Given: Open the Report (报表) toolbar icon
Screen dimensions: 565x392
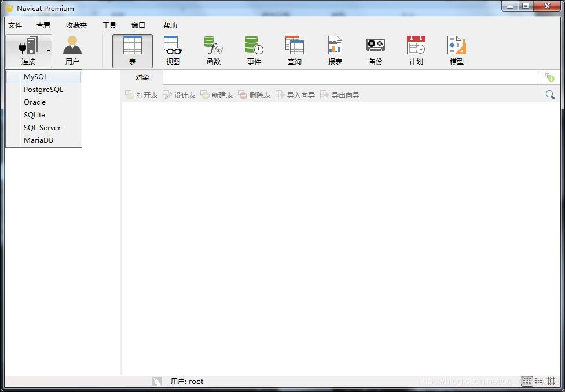Looking at the screenshot, I should click(x=335, y=51).
